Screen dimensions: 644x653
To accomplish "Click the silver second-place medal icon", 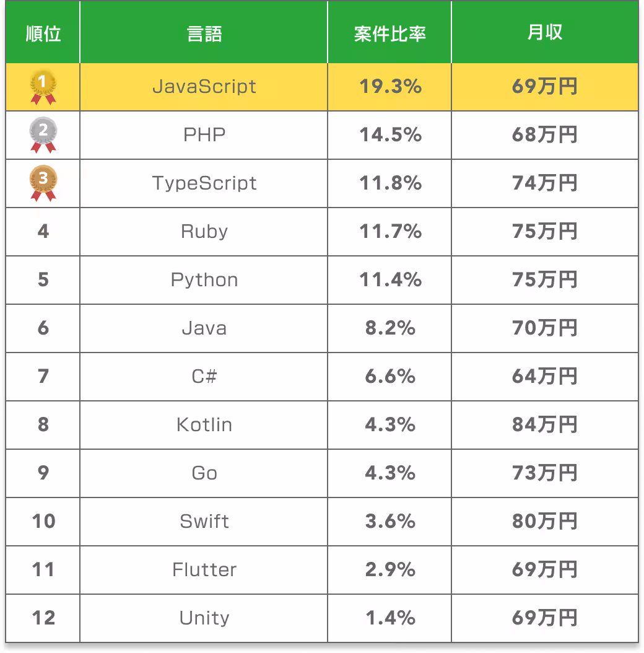I will coord(43,135).
